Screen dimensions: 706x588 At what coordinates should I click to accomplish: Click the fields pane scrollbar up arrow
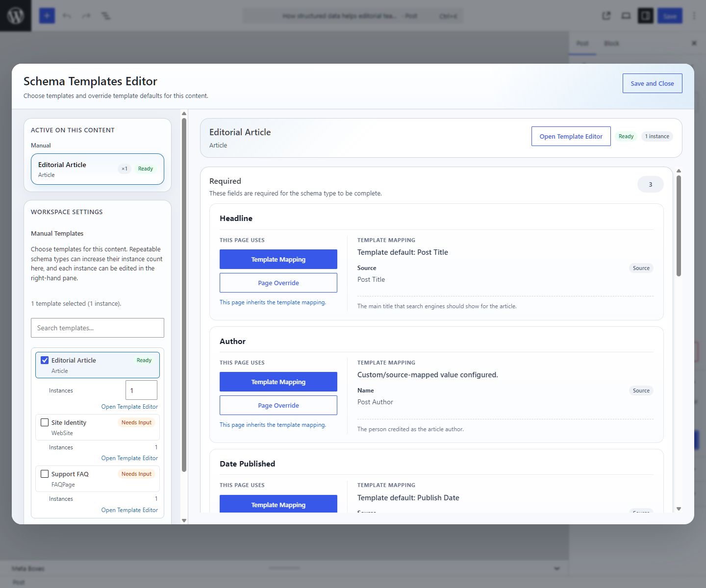coord(679,171)
